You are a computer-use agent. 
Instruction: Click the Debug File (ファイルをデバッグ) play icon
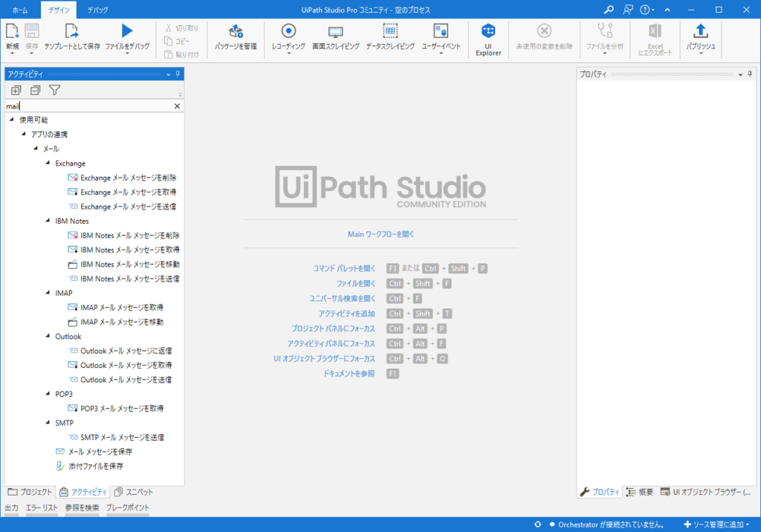point(127,31)
